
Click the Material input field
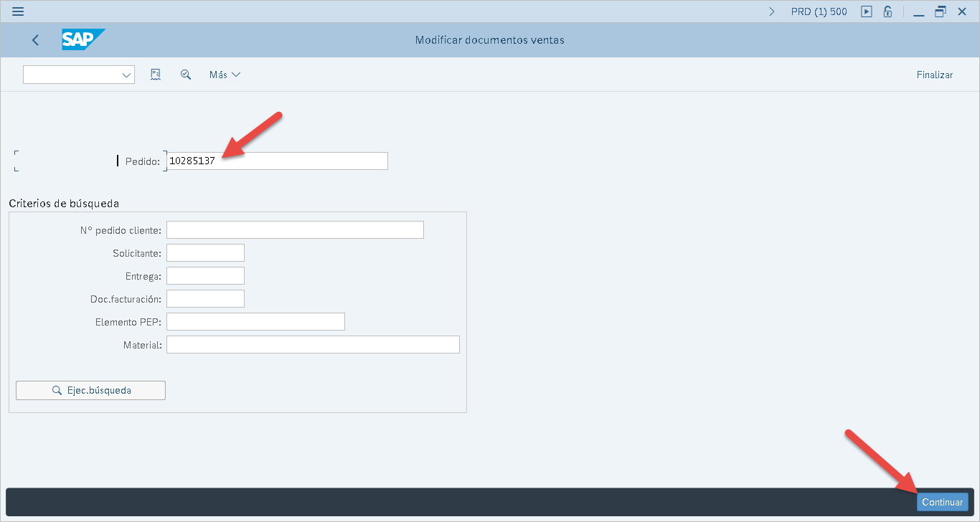click(313, 345)
